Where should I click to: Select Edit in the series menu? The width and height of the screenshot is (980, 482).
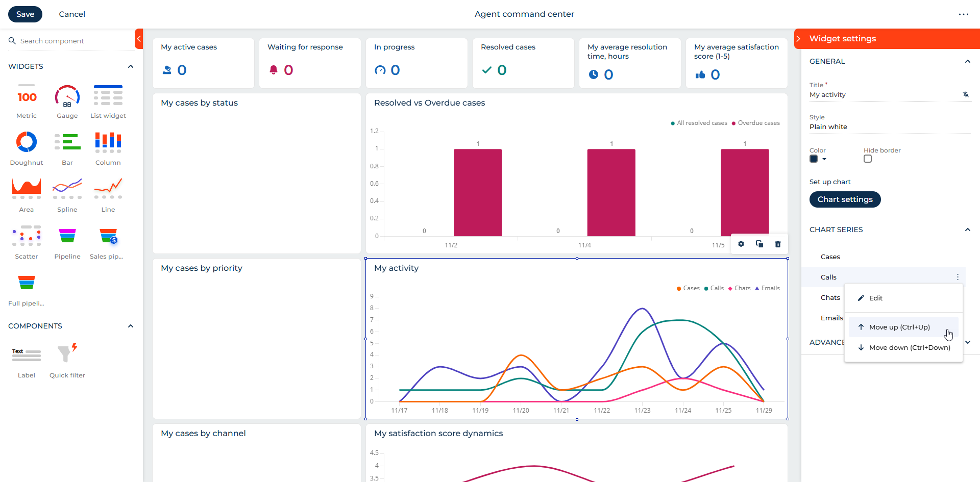(875, 298)
